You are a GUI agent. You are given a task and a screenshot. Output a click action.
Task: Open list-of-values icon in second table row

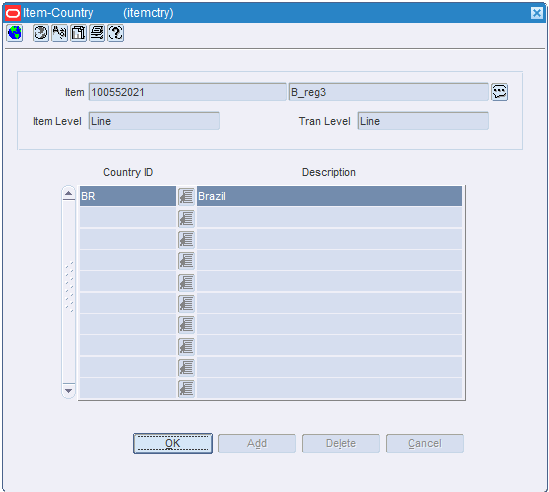click(x=186, y=218)
